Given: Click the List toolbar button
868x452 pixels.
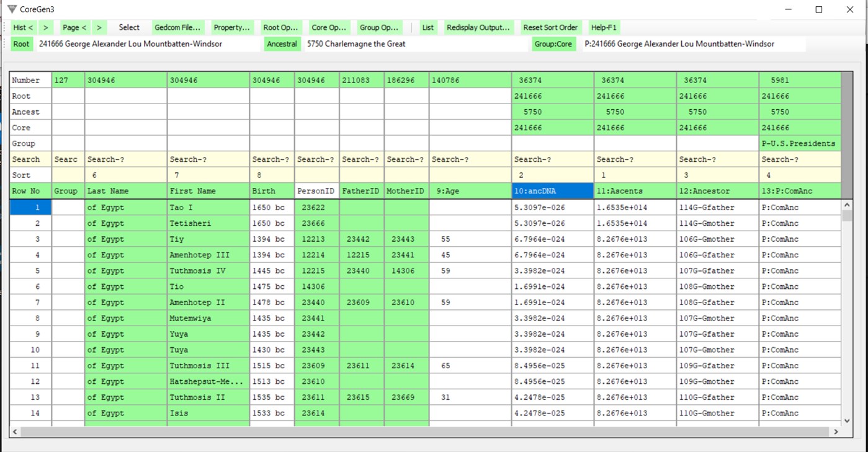Looking at the screenshot, I should point(427,27).
